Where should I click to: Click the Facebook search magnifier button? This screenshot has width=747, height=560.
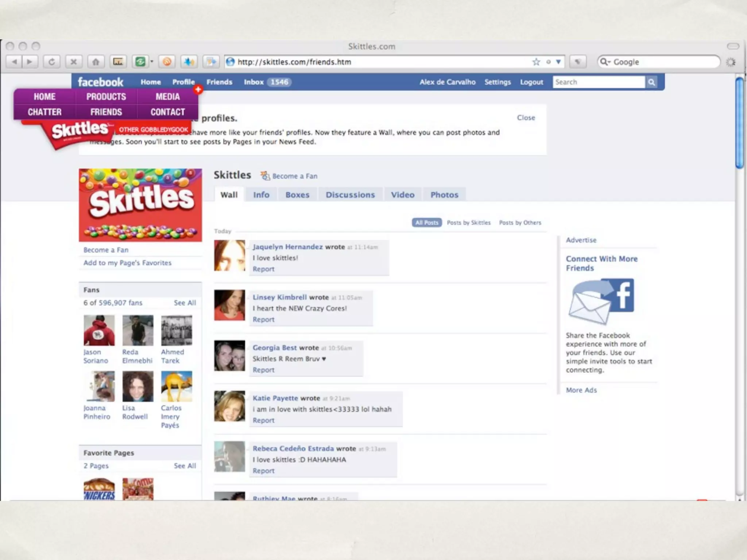coord(651,82)
